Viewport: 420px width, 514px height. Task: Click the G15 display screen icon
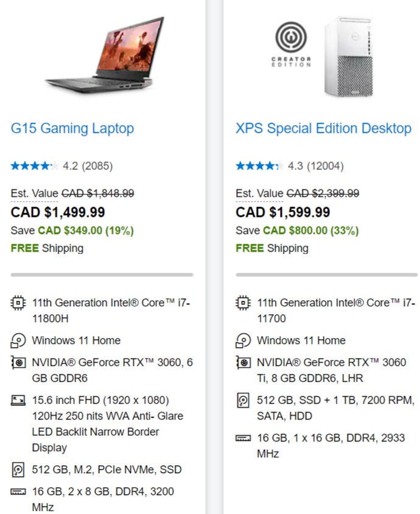coord(18,400)
